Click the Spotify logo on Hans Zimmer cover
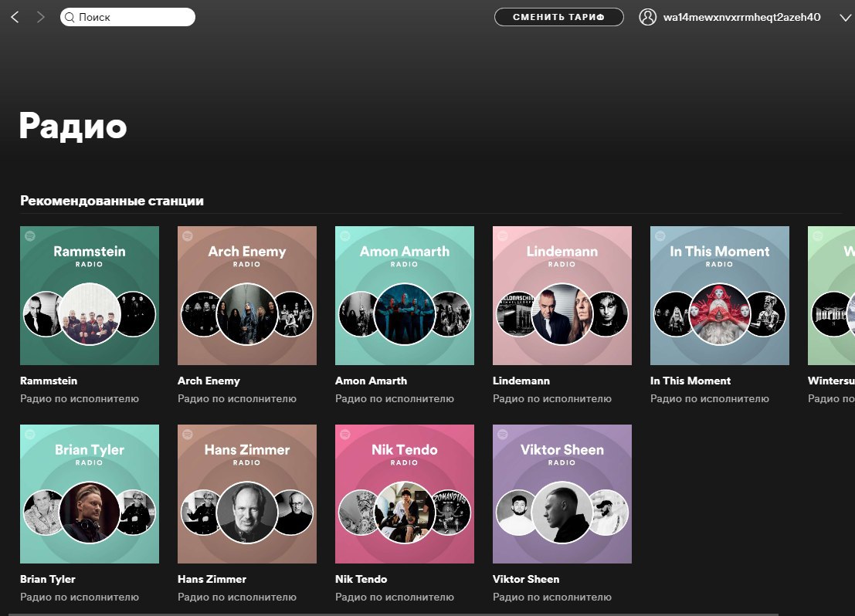This screenshot has height=616, width=855. (x=188, y=435)
